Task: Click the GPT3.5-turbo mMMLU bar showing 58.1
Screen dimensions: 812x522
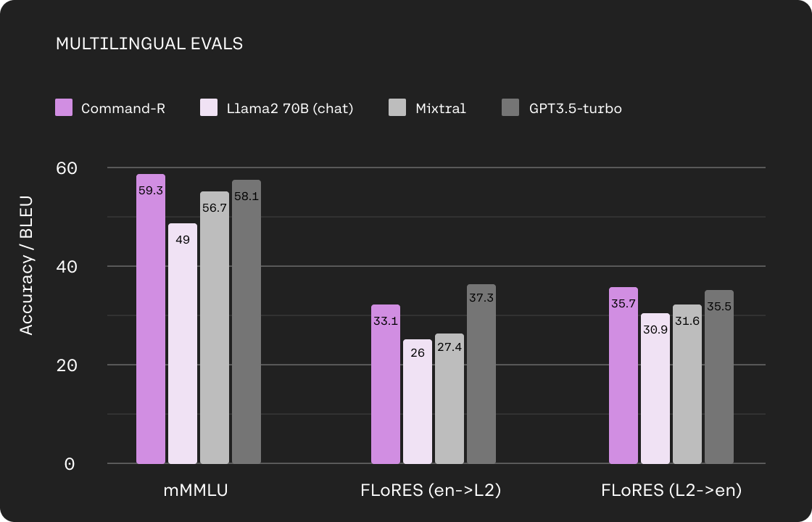Action: 246,322
